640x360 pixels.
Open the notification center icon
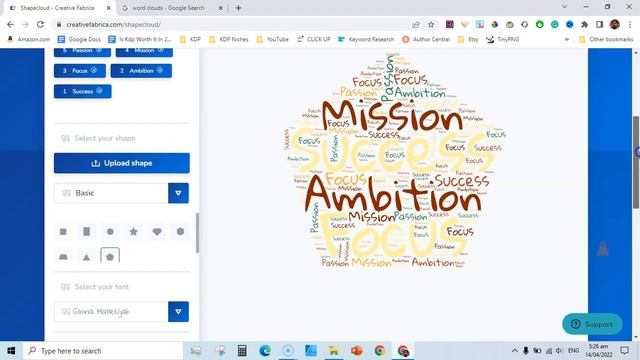tap(624, 351)
